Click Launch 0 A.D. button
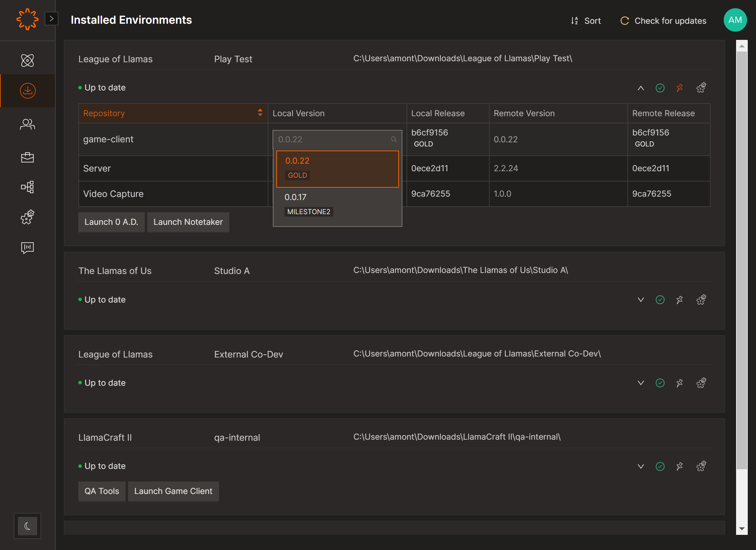 [x=111, y=222]
